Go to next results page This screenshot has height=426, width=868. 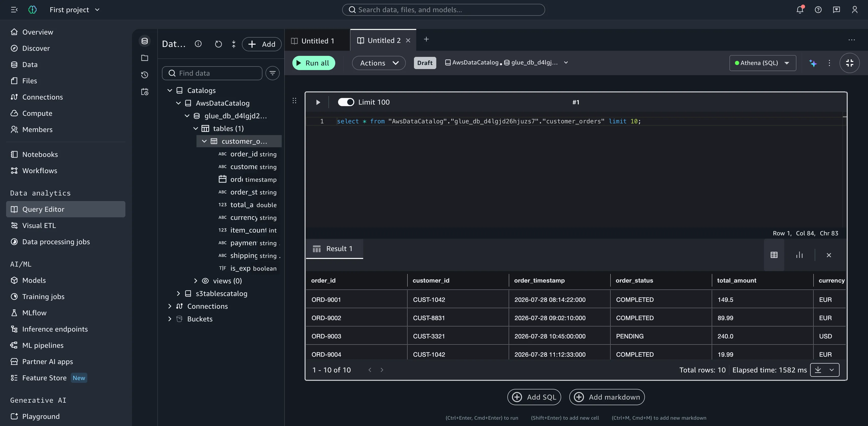(x=382, y=370)
